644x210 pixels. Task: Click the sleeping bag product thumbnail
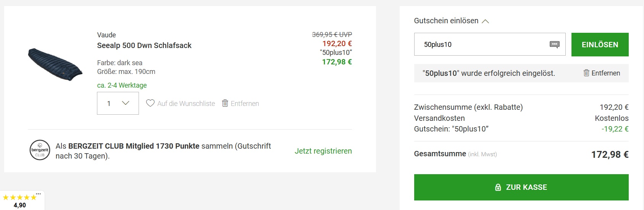click(x=55, y=64)
